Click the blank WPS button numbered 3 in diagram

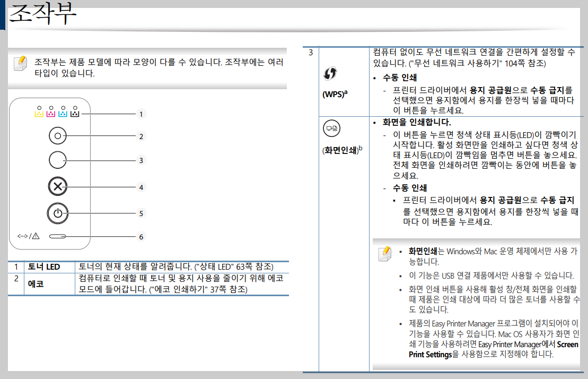[x=57, y=160]
